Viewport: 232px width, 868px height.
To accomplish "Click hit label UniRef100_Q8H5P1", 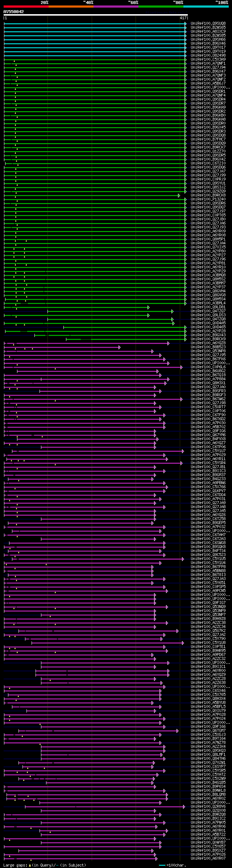I will click(208, 239).
